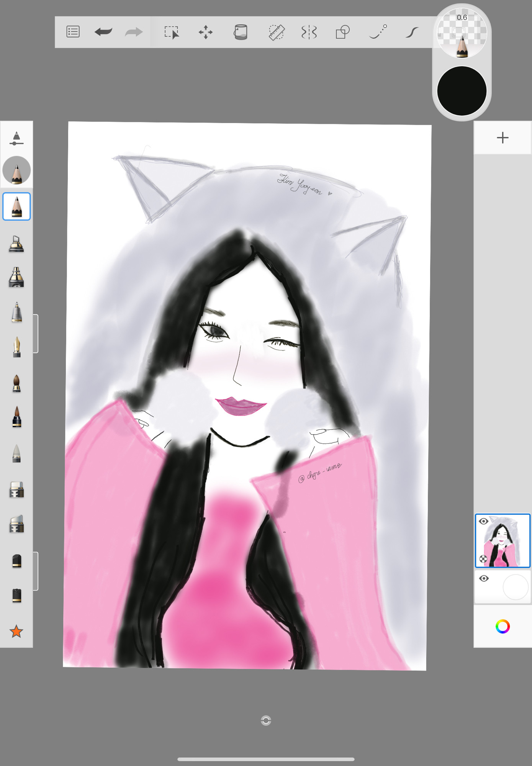The height and width of the screenshot is (766, 532).
Task: Tap the current pencil brush in gray circle
Action: point(16,170)
